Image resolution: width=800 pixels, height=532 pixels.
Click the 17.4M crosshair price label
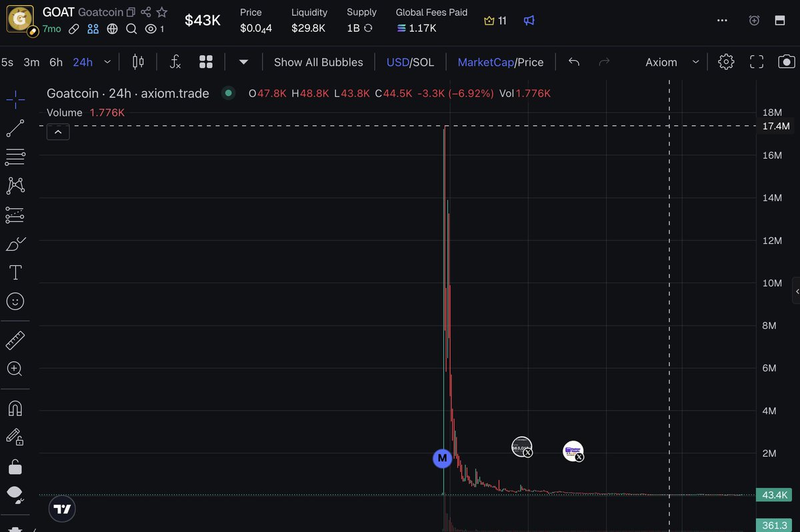point(776,126)
